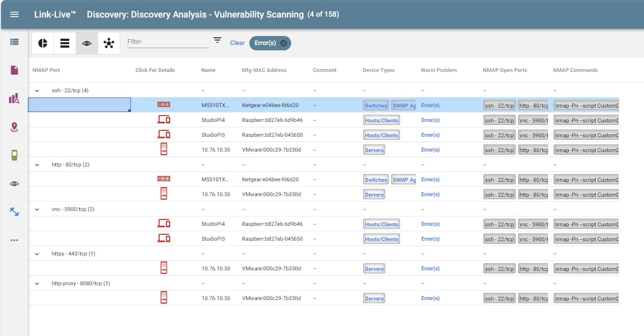The width and height of the screenshot is (644, 336).
Task: Open Error(s) details for StudioPi5
Action: (x=430, y=134)
